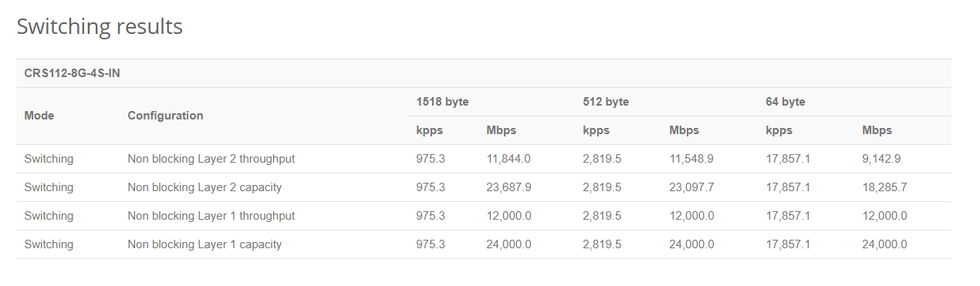Click Non blocking Layer 2 capacity row
980x286 pixels.
pyautogui.click(x=484, y=187)
